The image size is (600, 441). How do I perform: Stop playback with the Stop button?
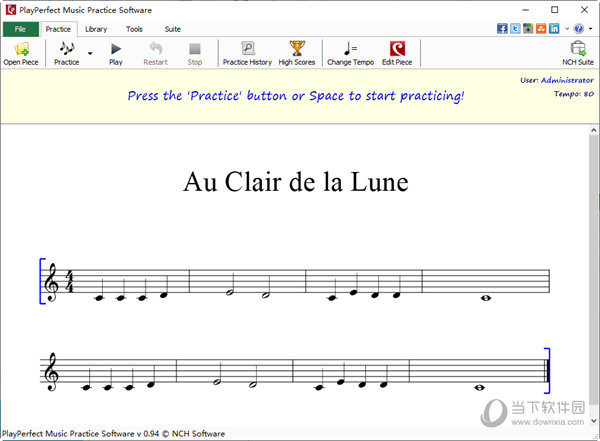[195, 54]
